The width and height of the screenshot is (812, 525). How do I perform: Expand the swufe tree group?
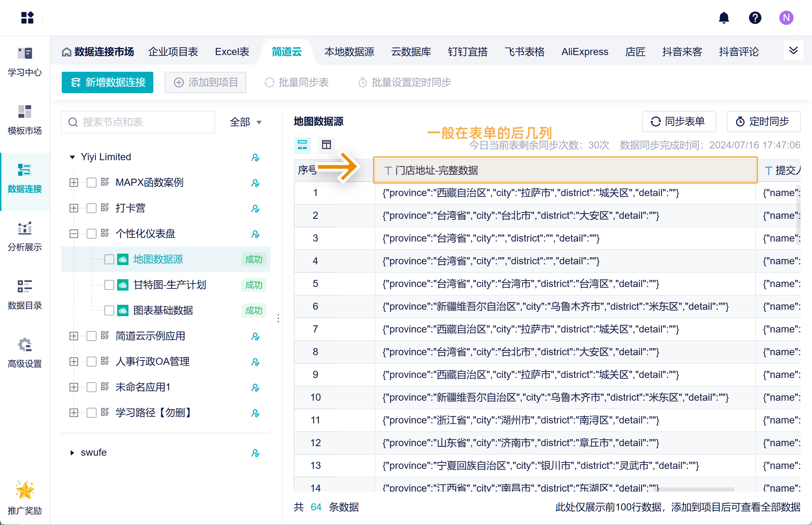[72, 453]
